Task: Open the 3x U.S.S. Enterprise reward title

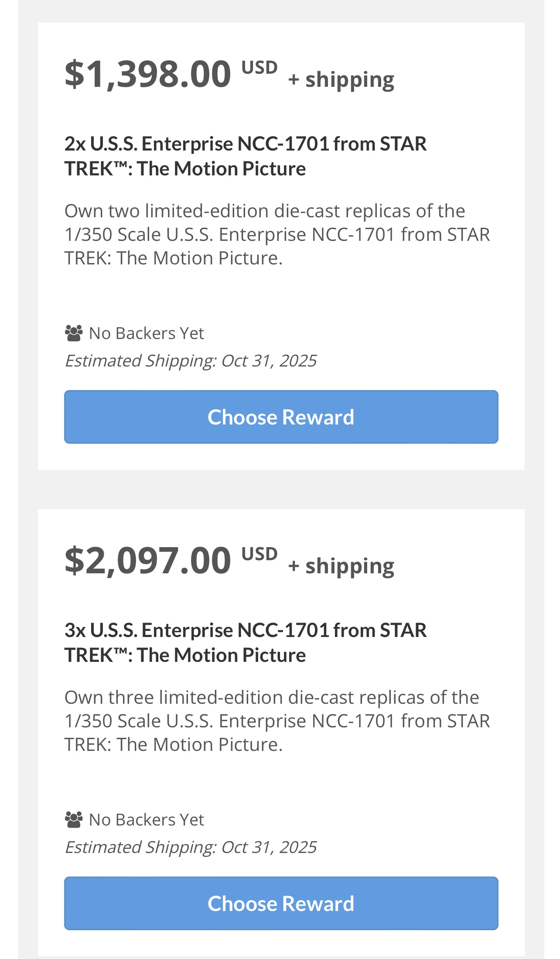Action: [x=246, y=643]
